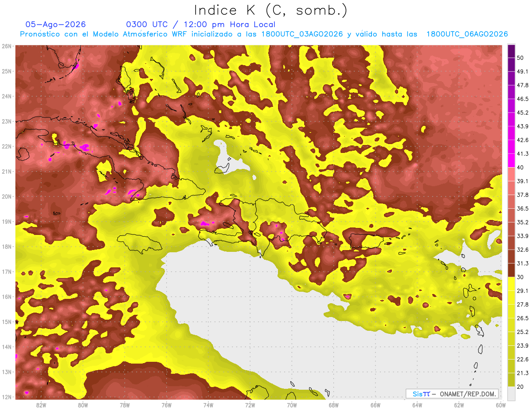Click the legend value '47.8'
The height and width of the screenshot is (411, 532).
coord(523,85)
